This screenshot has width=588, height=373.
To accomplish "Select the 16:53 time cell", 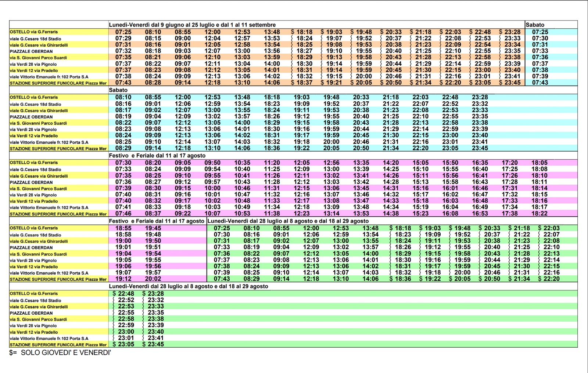I will tap(480, 214).
